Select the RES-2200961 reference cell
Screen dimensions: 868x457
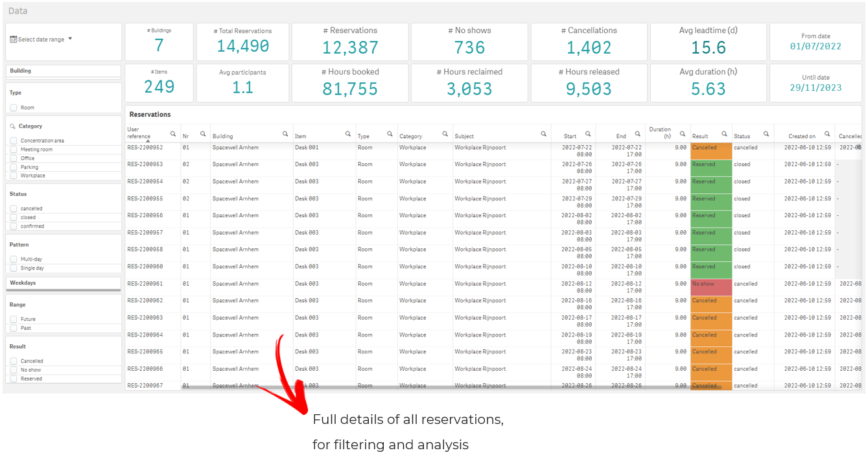(x=145, y=284)
